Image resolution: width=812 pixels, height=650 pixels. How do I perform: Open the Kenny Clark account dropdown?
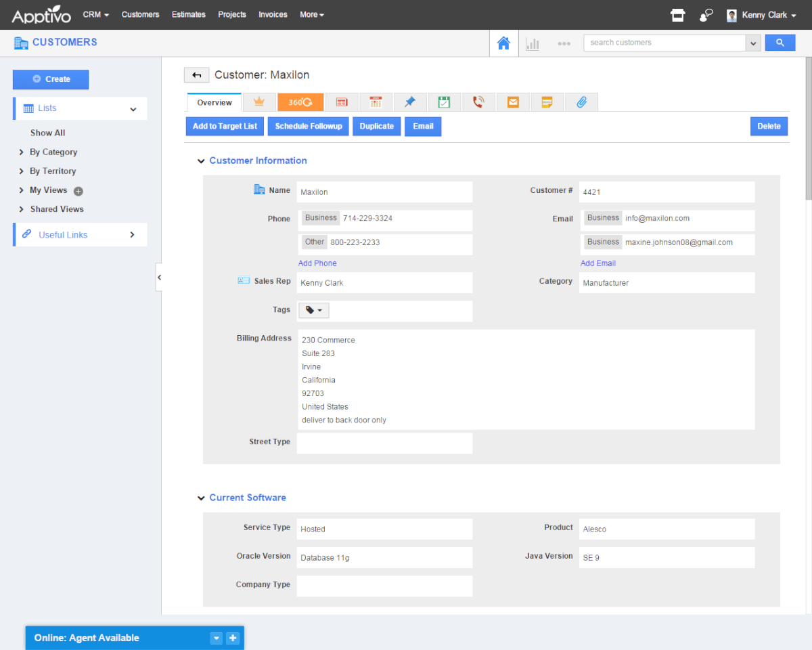point(769,15)
